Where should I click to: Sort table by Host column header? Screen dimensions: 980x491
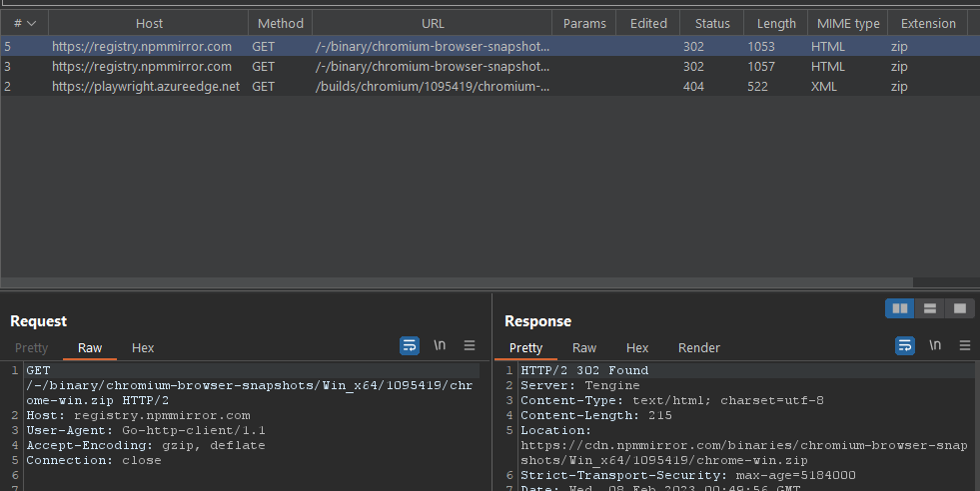point(149,24)
